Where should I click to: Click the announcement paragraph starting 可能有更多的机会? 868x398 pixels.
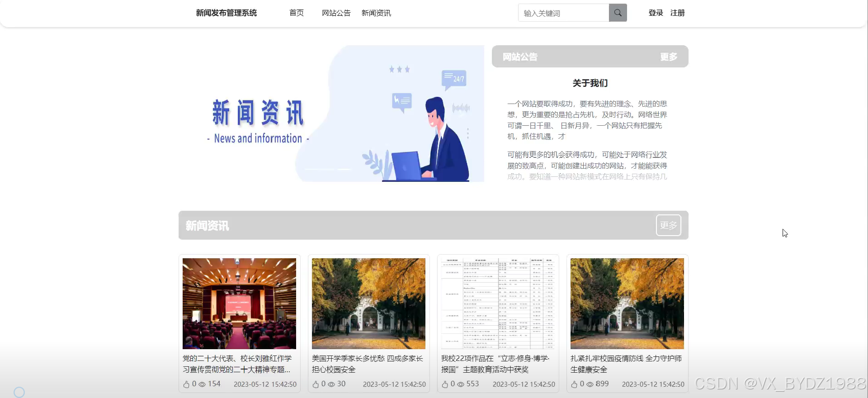[587, 166]
